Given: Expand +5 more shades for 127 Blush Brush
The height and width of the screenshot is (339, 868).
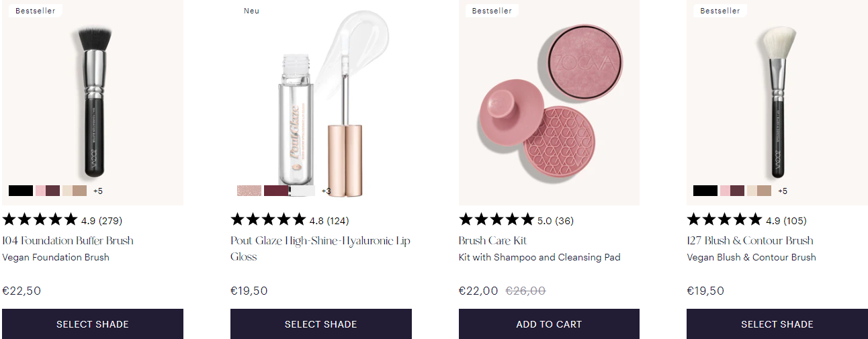Looking at the screenshot, I should point(783,191).
